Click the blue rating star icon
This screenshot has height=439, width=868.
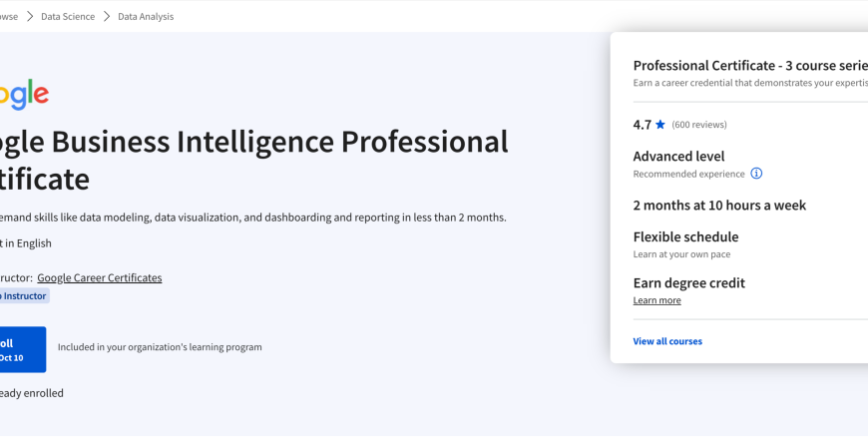pyautogui.click(x=659, y=125)
